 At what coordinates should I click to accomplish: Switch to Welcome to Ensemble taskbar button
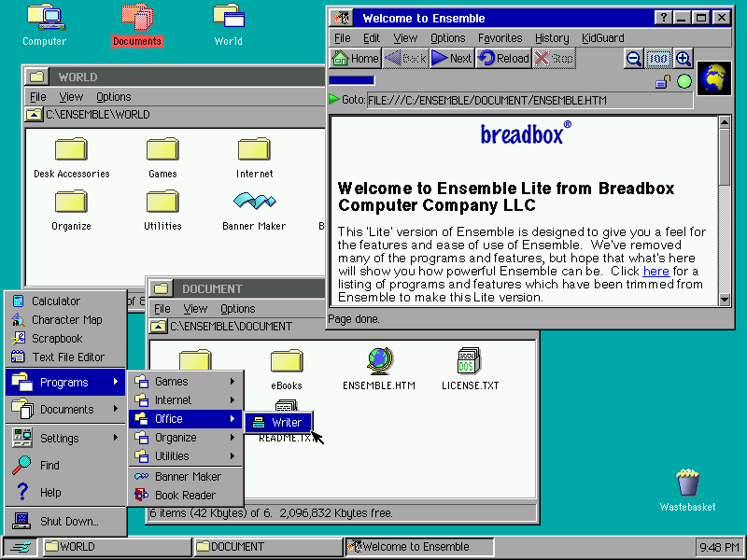pos(419,547)
